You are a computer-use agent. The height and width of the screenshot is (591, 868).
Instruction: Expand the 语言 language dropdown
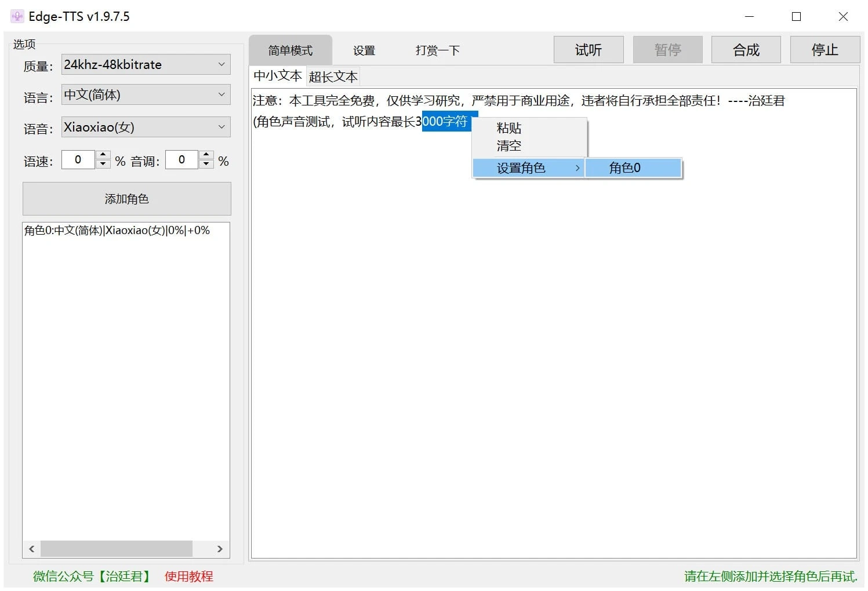click(x=146, y=95)
